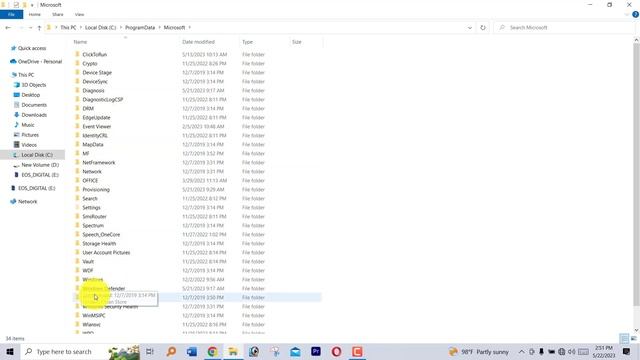Screen dimensions: 640x360
Task: Select the DeviceSync folder
Action: click(x=95, y=82)
